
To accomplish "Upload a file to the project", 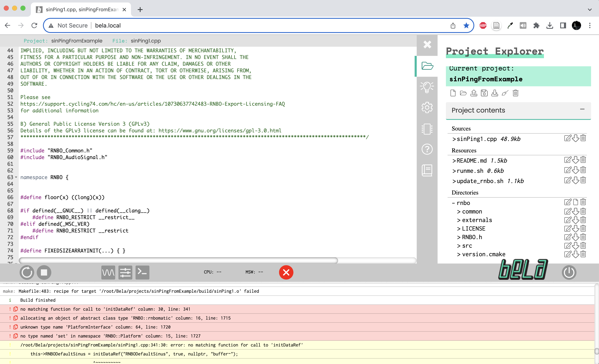I will [474, 93].
